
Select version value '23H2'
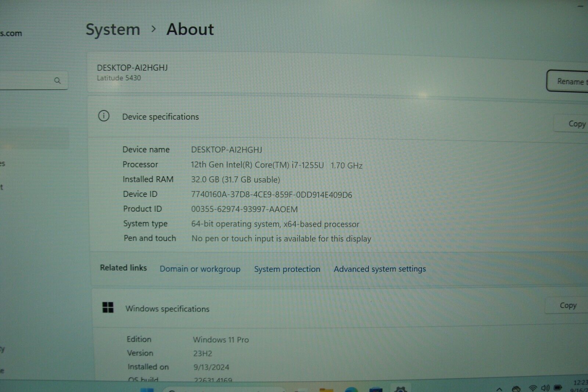(202, 353)
